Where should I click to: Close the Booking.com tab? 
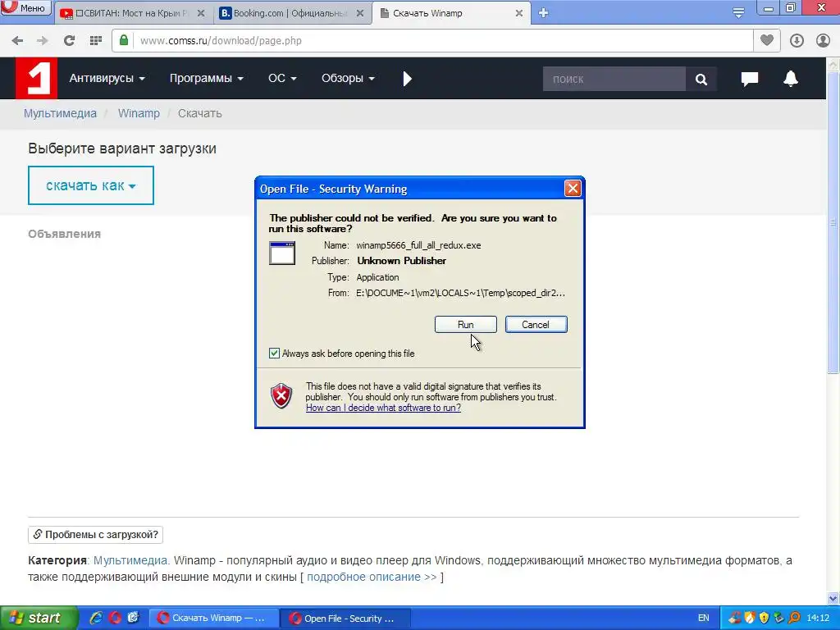(361, 13)
